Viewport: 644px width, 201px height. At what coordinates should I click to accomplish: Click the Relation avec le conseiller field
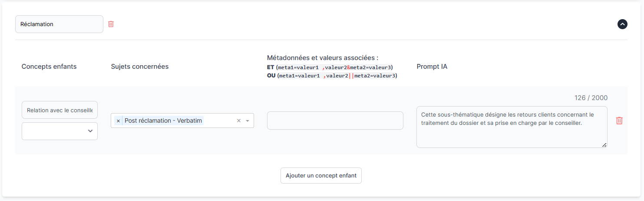click(x=59, y=110)
